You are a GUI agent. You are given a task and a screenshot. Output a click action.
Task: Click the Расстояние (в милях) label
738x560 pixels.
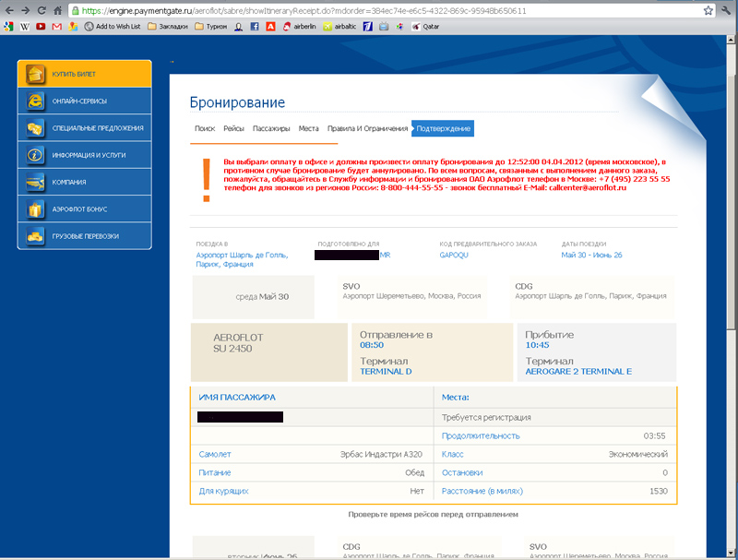click(x=482, y=491)
